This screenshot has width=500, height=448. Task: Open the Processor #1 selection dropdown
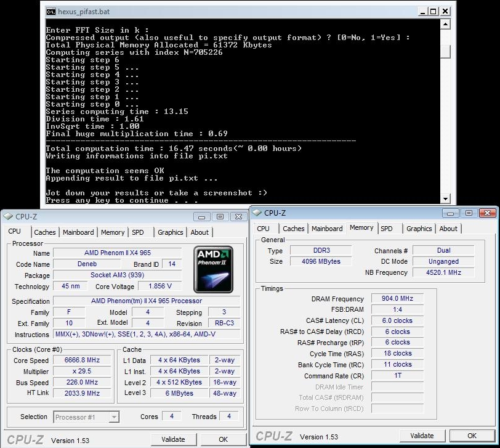pos(86,417)
